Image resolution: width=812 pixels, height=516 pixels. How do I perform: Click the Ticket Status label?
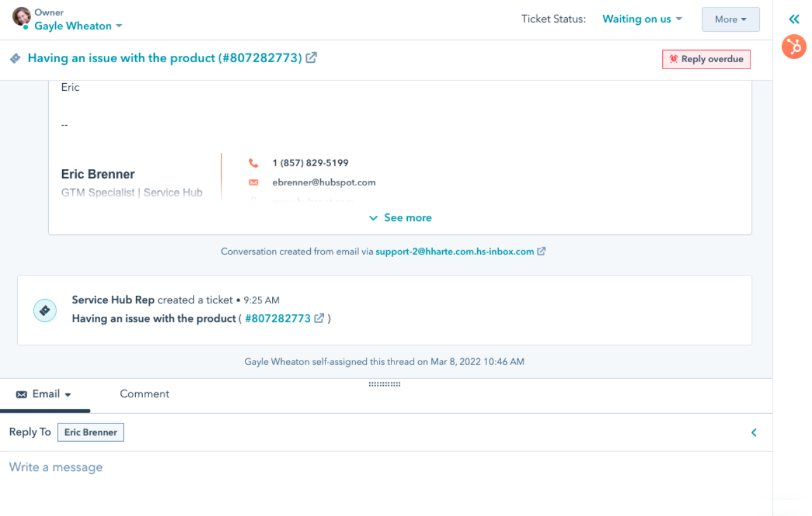(554, 19)
